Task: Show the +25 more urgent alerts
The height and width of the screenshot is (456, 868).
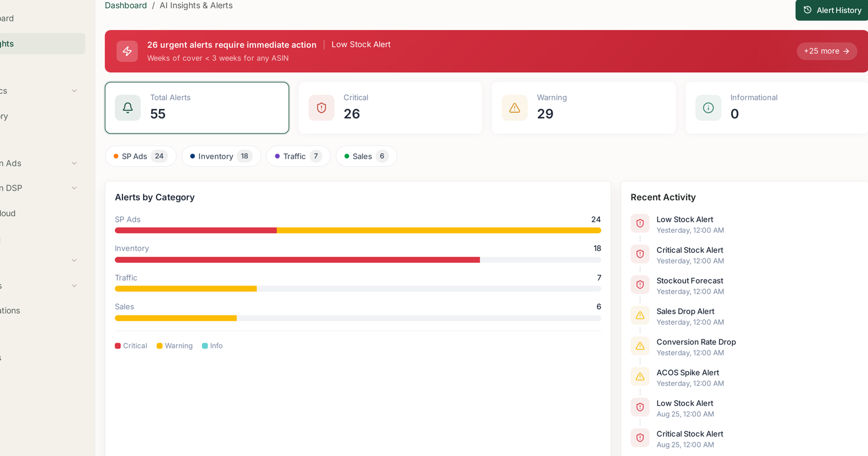Action: [x=827, y=51]
